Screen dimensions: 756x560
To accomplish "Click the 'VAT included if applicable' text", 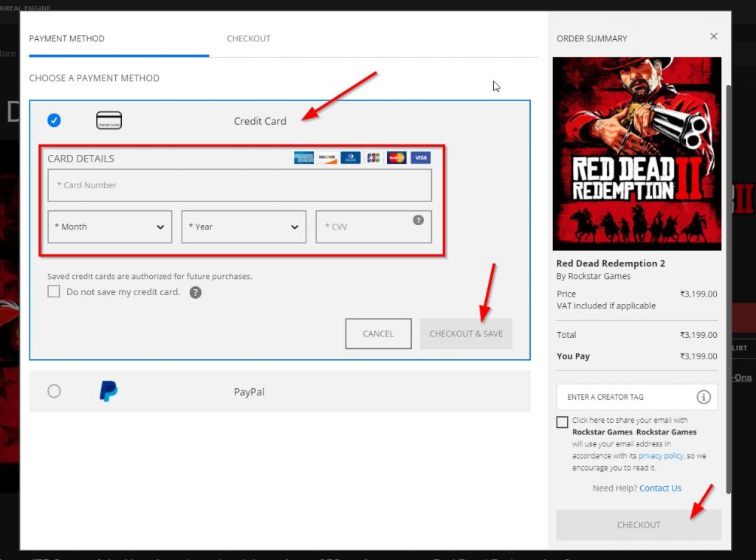I will pos(606,306).
